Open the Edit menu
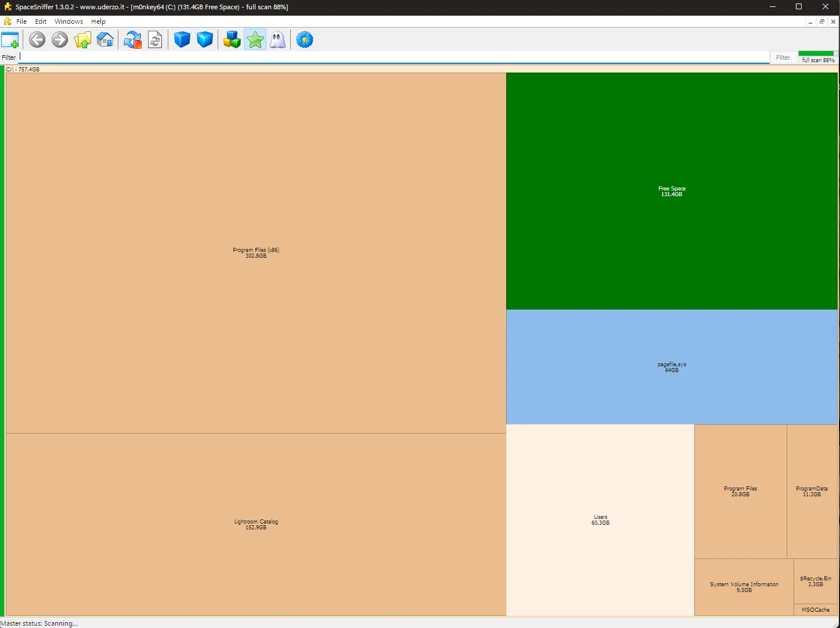Screen dimensions: 840x628 tap(41, 21)
